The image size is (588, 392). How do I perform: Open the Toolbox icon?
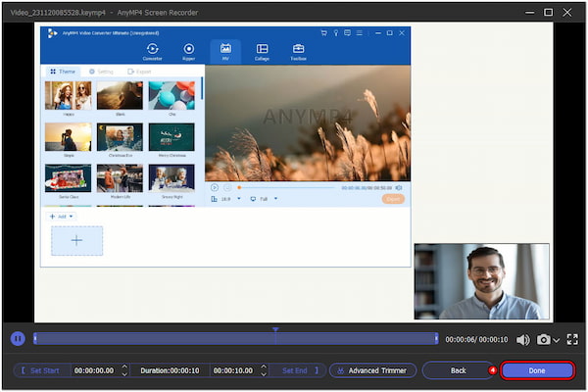[298, 51]
